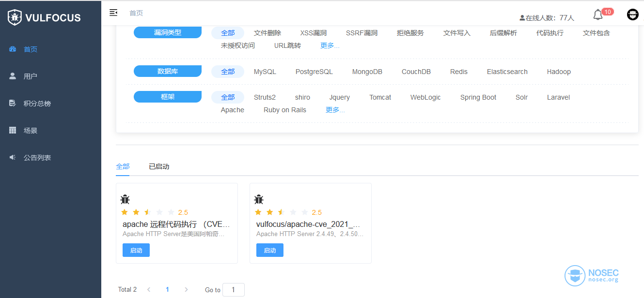Open the notification bell icon
Screen dimensions: 644x298
[598, 15]
